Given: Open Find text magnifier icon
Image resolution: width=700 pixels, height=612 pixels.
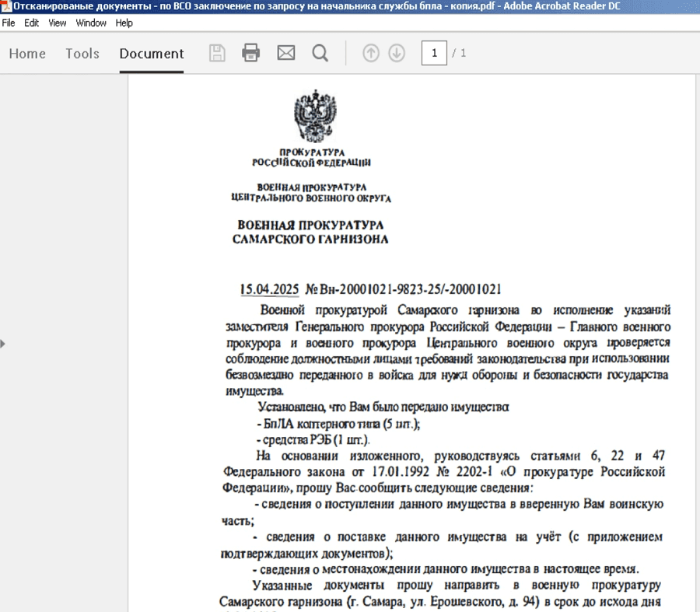Looking at the screenshot, I should point(320,53).
